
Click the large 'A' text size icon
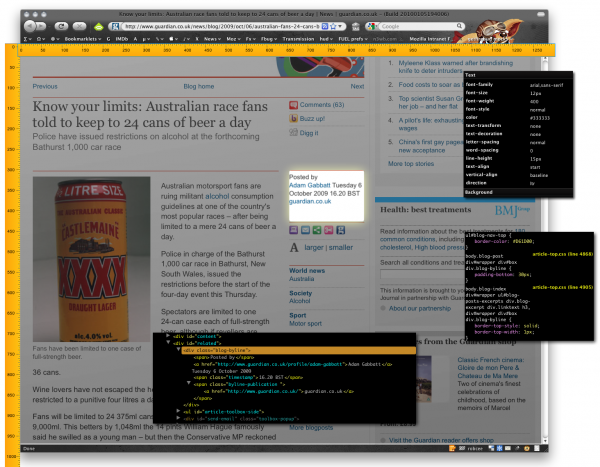pyautogui.click(x=296, y=246)
